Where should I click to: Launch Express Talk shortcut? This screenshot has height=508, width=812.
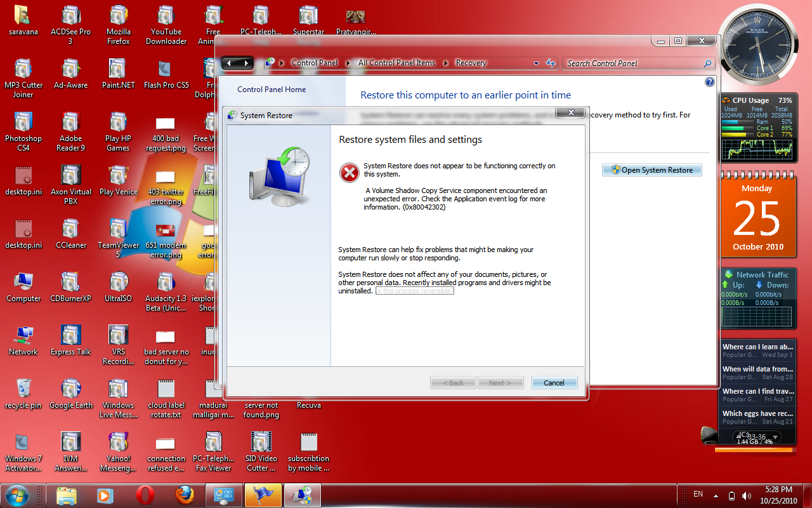(70, 340)
